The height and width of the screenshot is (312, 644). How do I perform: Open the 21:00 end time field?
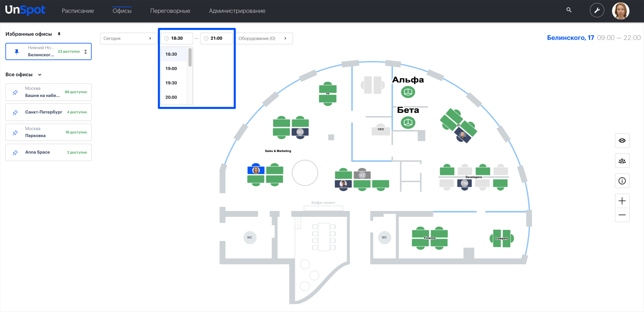pyautogui.click(x=216, y=39)
